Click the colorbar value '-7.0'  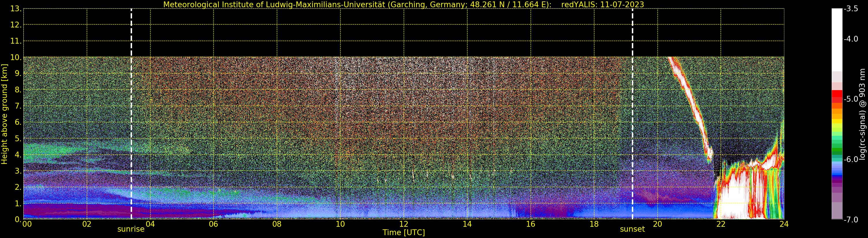851,220
